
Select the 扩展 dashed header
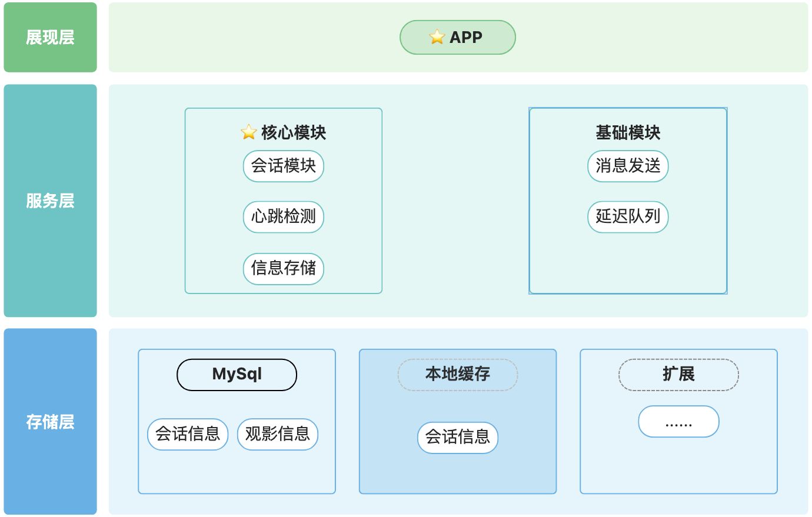678,374
